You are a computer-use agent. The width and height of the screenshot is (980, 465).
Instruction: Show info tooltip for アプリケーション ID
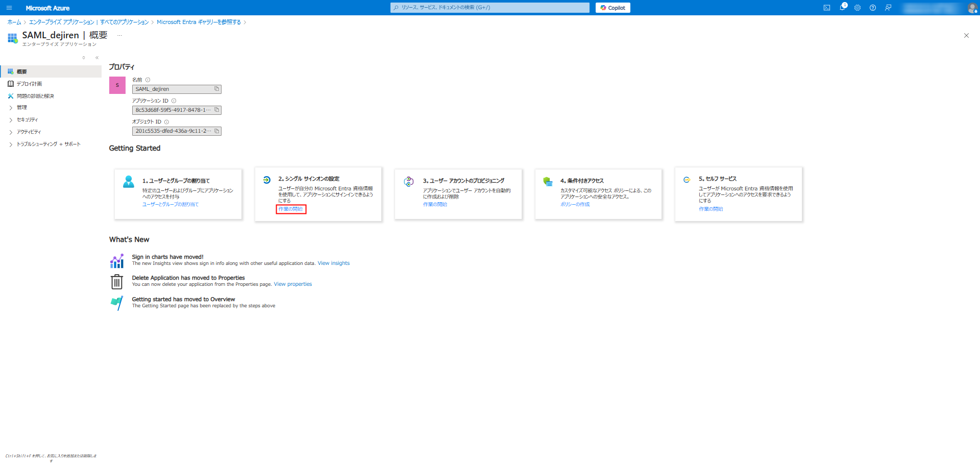[x=174, y=101]
